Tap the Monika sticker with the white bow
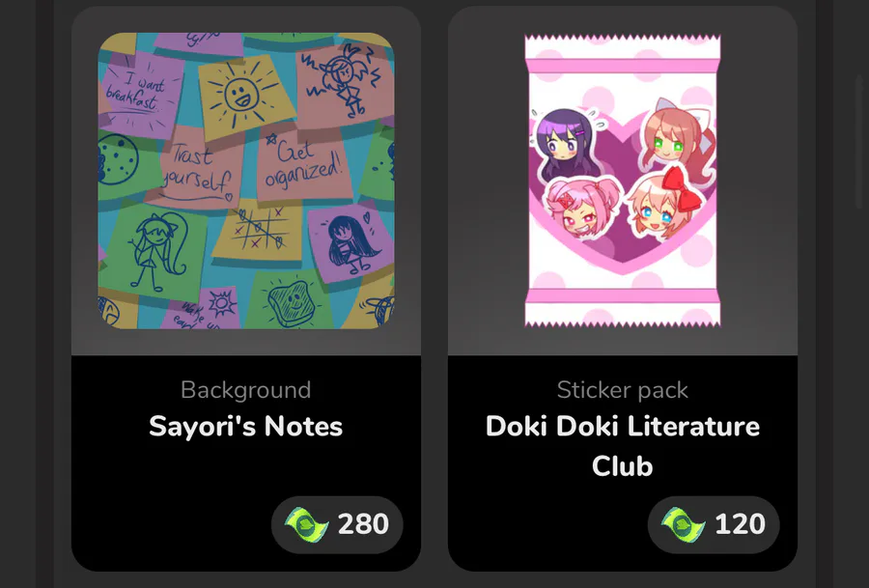869x588 pixels. 677,140
